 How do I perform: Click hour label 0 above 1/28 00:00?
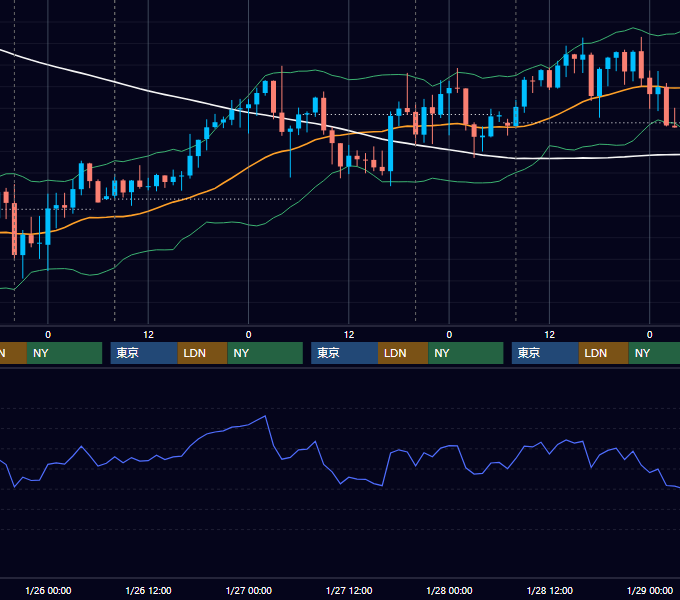coord(449,334)
